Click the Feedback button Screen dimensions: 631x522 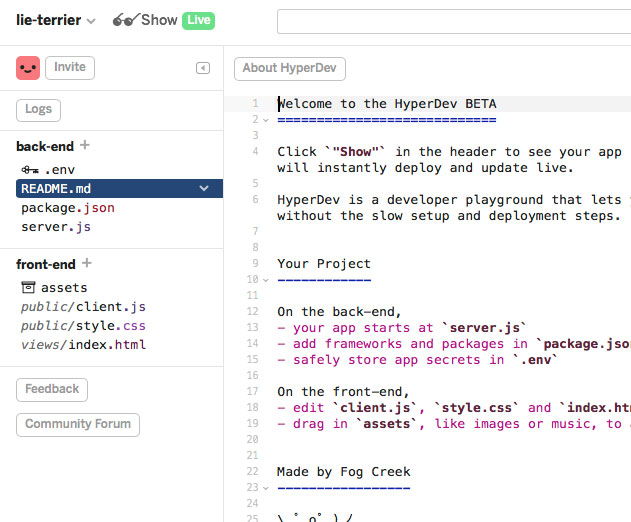tap(52, 390)
